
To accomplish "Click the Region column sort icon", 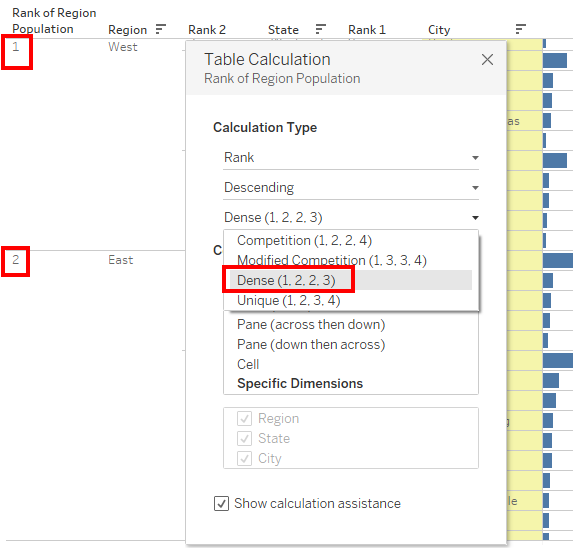I will click(160, 29).
